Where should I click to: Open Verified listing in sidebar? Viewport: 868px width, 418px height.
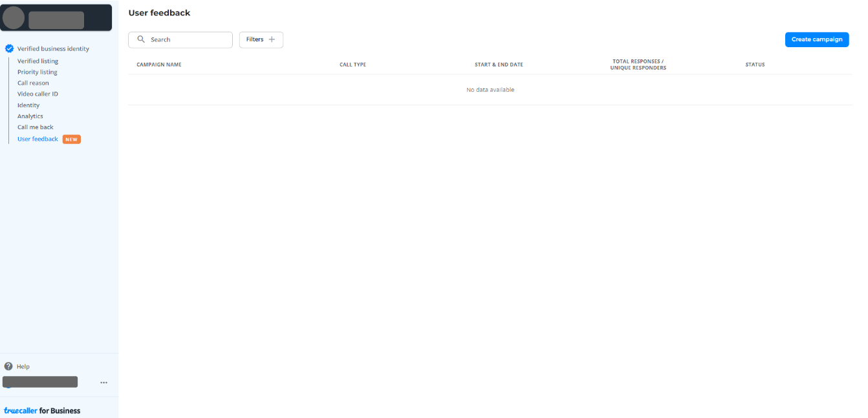point(38,61)
